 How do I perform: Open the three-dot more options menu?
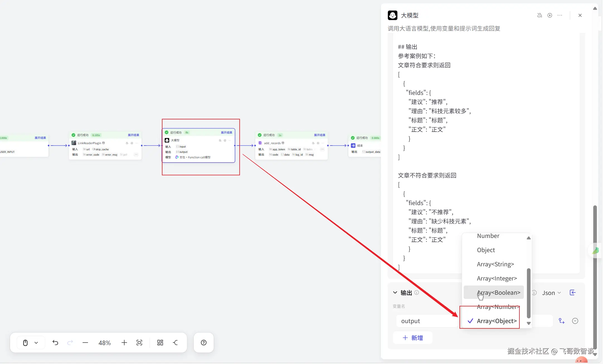(x=560, y=15)
